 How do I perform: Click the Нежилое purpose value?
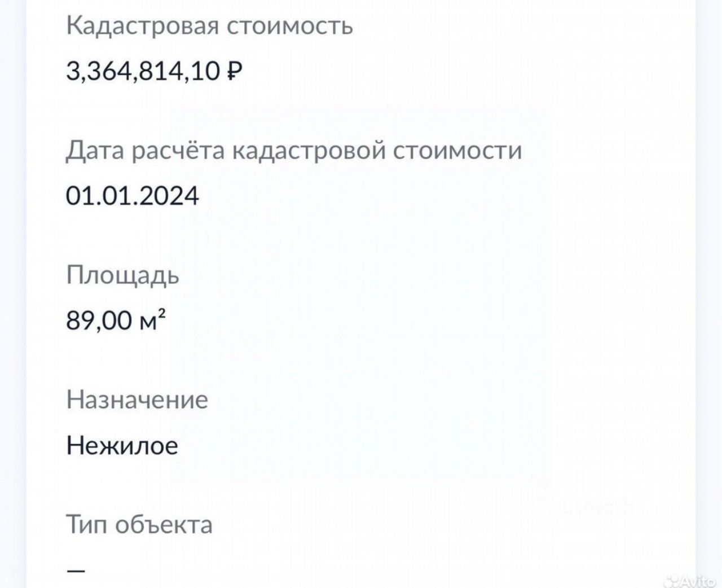tap(122, 445)
